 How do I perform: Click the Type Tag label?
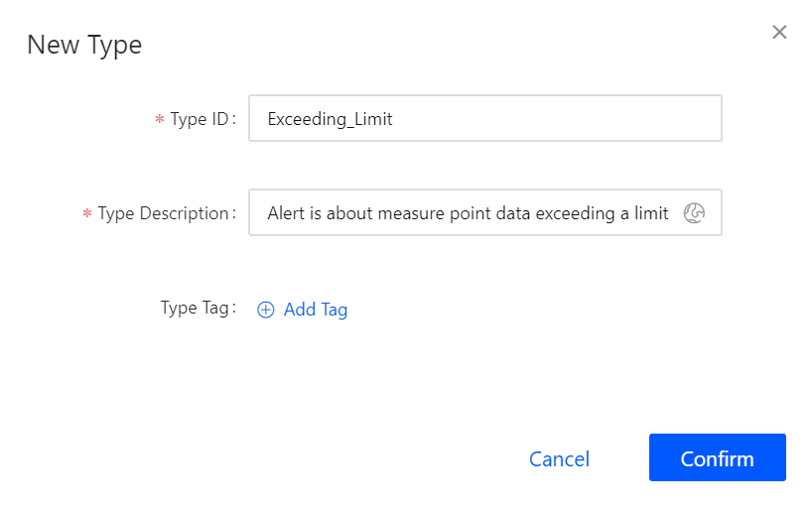[197, 308]
